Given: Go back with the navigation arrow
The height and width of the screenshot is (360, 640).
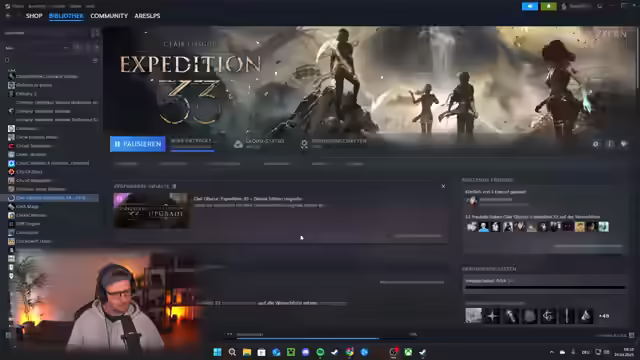Looking at the screenshot, I should click(8, 16).
